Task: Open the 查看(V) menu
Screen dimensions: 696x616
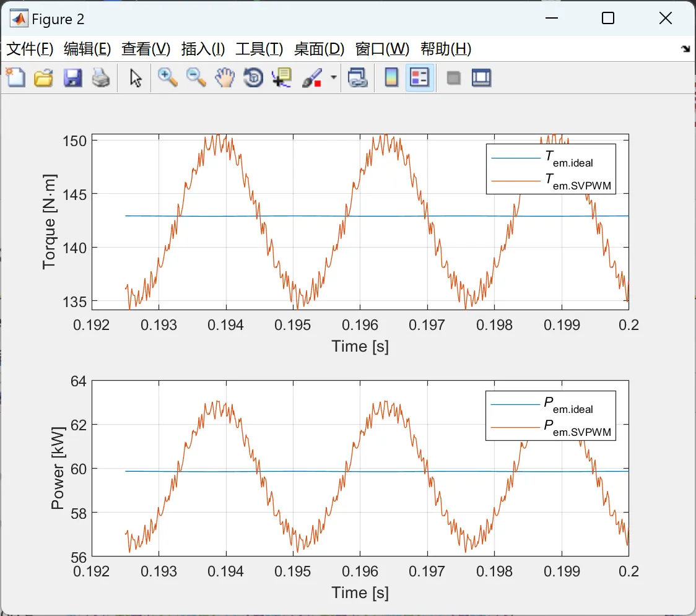Action: 146,49
